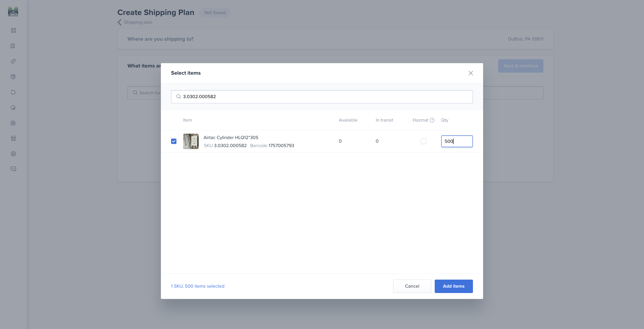Open the inventory box icon in sidebar
644x329 pixels.
click(13, 77)
